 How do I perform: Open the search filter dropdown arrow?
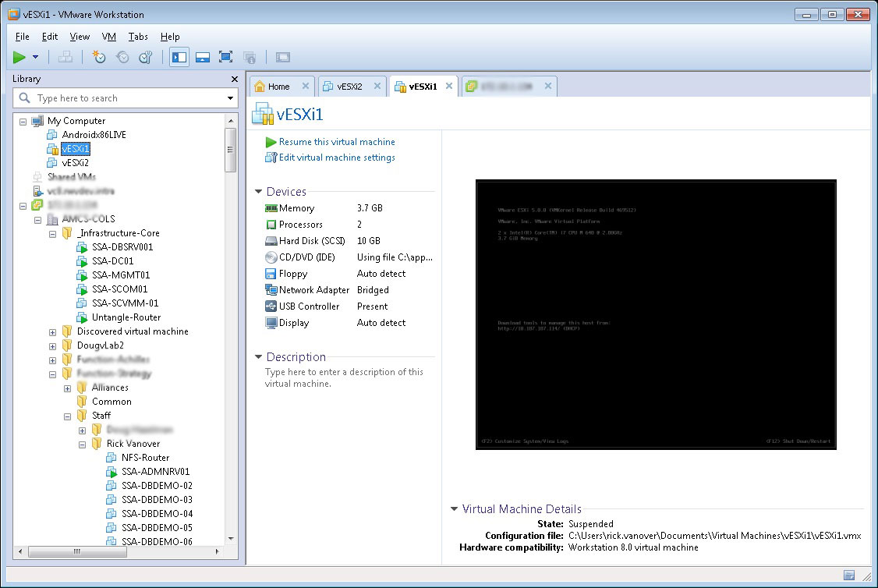tap(230, 98)
